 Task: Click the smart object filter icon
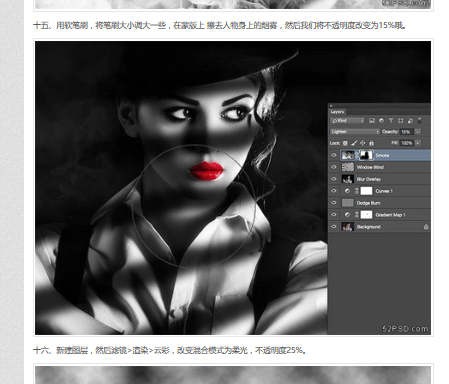(x=410, y=121)
